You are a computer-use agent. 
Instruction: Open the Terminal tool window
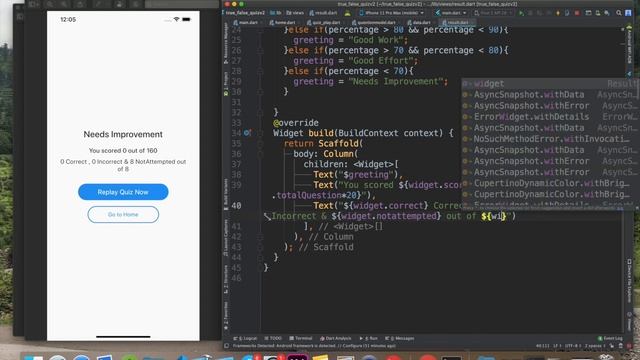click(x=301, y=338)
